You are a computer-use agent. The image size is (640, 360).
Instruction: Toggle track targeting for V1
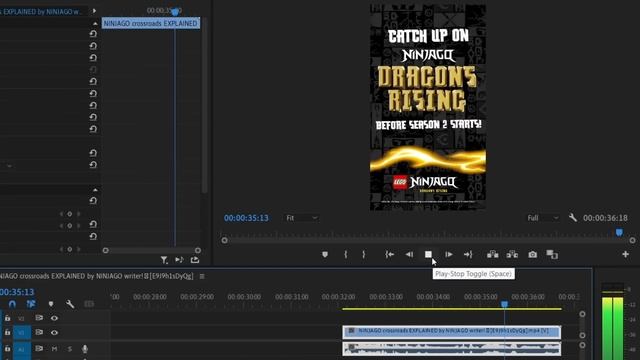[21, 333]
